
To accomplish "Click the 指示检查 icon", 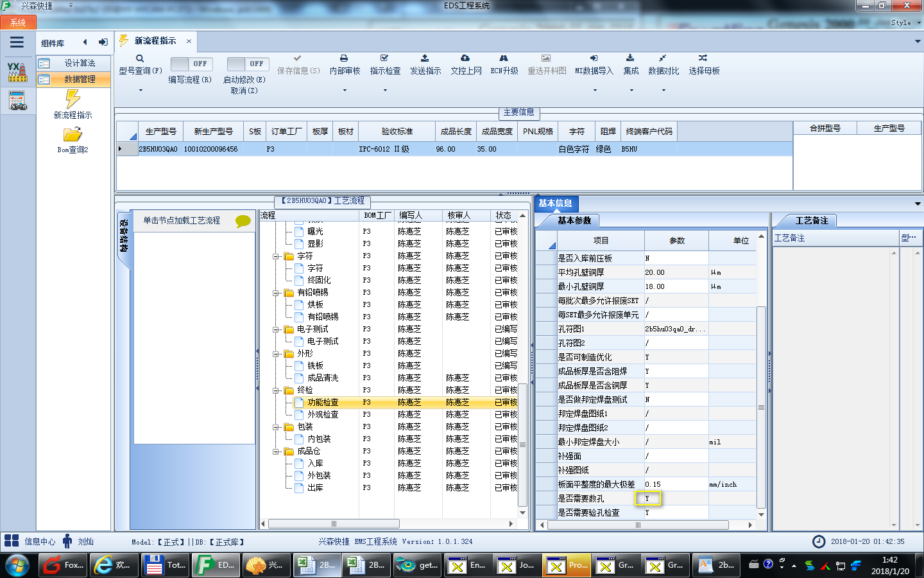I will (x=384, y=58).
